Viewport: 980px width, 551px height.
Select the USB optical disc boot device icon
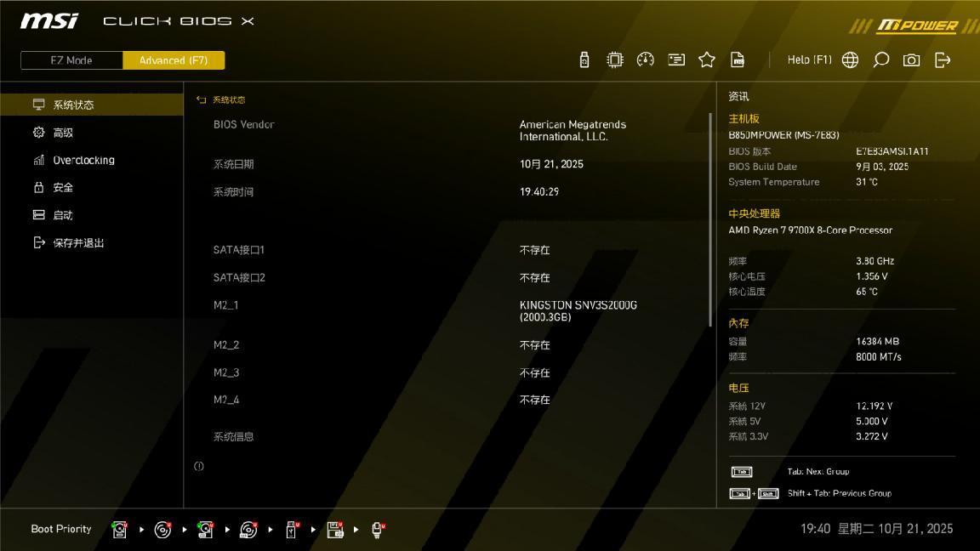[x=248, y=530]
